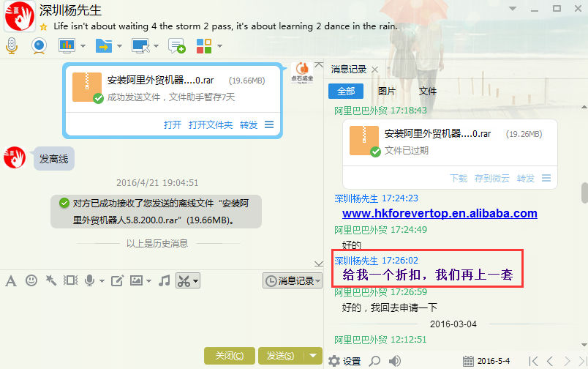Screen dimensions: 588x369
Task: Click the 关闭(C) button
Action: (x=230, y=356)
